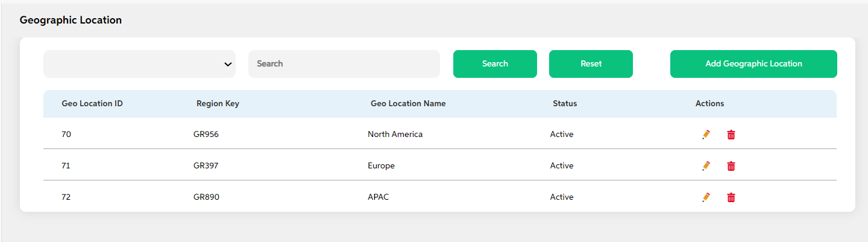Remove the Europe row using trash icon
This screenshot has width=868, height=242.
731,166
